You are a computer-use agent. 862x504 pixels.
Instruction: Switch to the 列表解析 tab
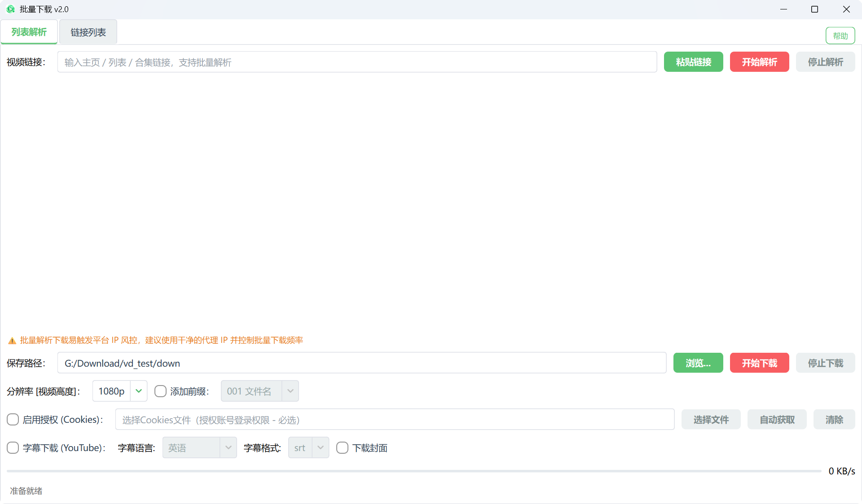(x=29, y=32)
